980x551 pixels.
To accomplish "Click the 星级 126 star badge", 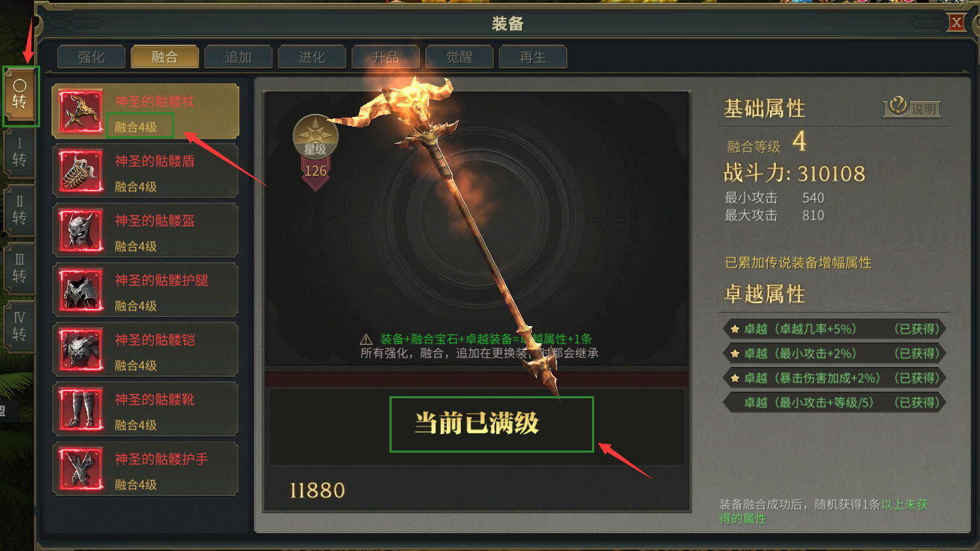I will pos(316,153).
